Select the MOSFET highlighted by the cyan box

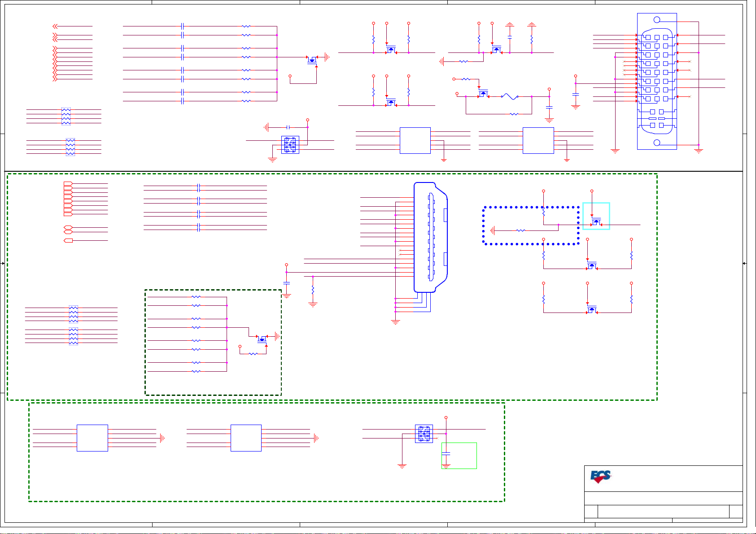click(x=596, y=221)
